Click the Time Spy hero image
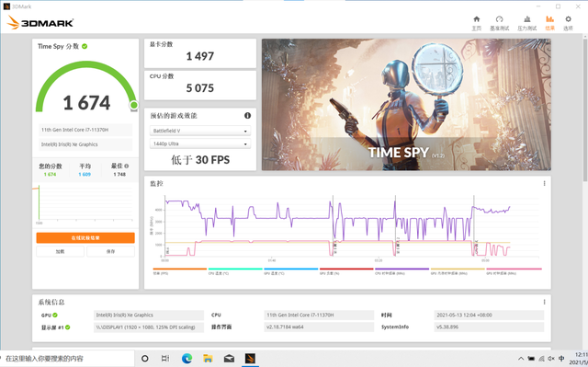 406,105
